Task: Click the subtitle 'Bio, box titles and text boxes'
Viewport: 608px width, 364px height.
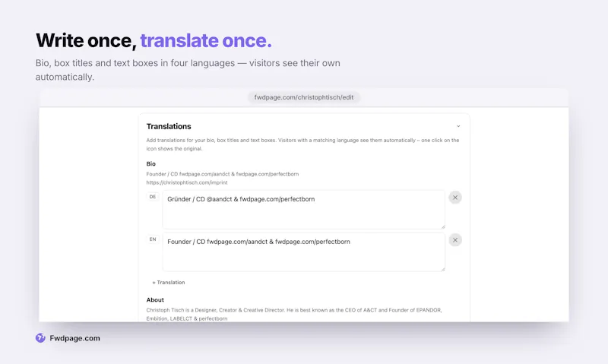Action: coord(188,70)
